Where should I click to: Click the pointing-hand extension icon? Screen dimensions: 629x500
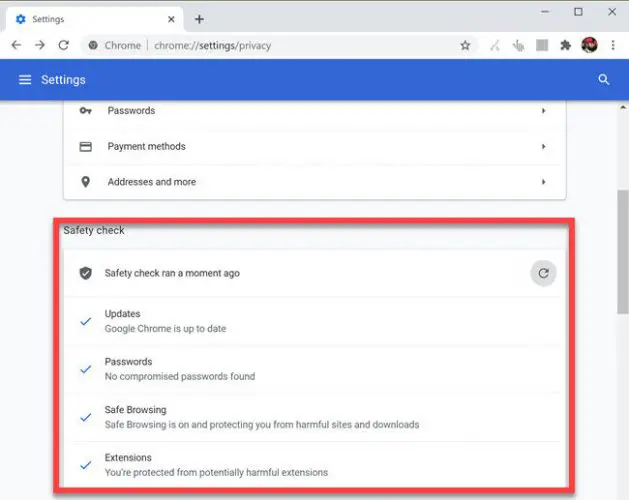[x=518, y=45]
